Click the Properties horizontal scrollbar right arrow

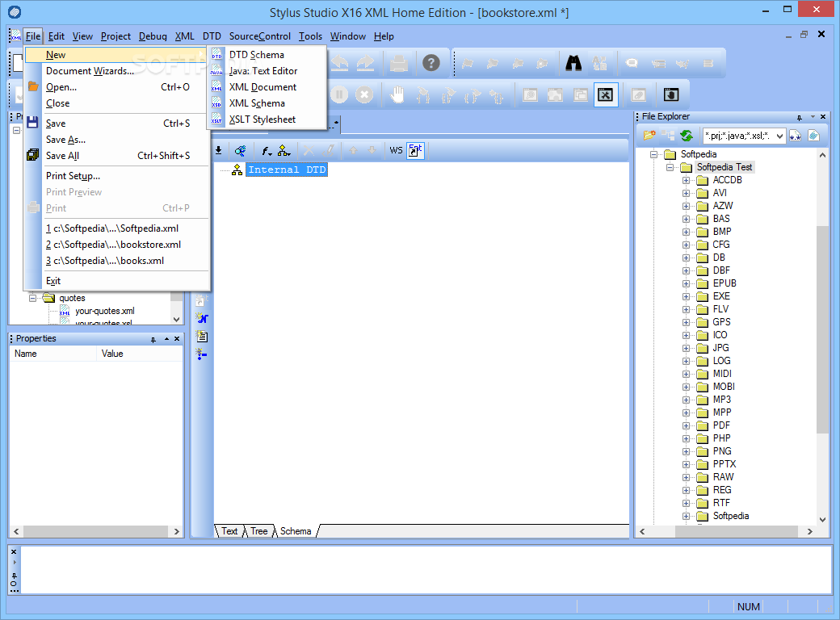(177, 532)
